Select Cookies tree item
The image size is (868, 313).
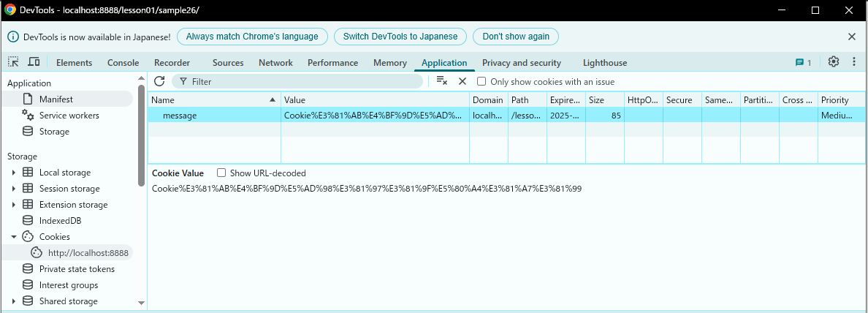54,236
